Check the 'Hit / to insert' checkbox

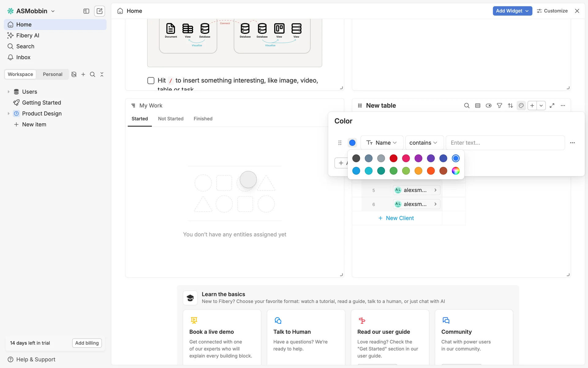[151, 81]
